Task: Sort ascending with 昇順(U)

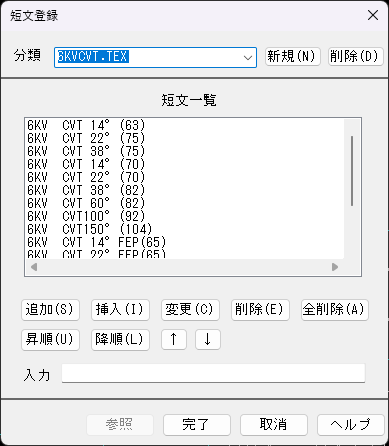Action: tap(50, 340)
